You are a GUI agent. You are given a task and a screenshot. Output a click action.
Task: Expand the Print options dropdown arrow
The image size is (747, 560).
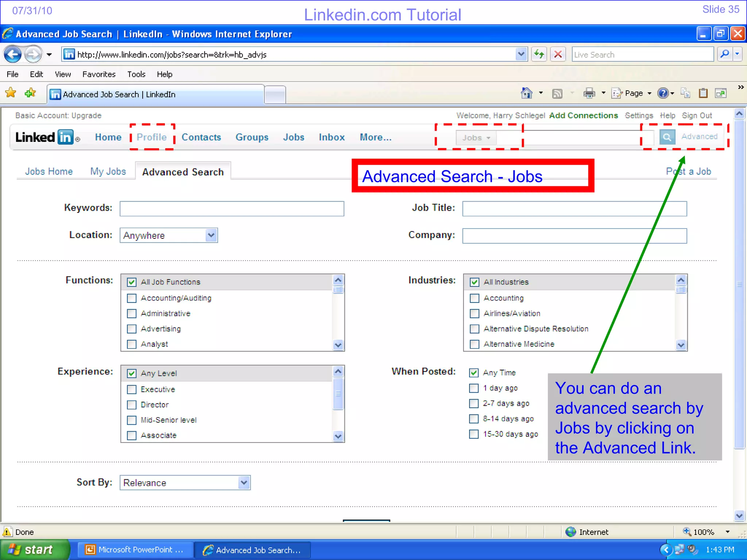coord(603,93)
